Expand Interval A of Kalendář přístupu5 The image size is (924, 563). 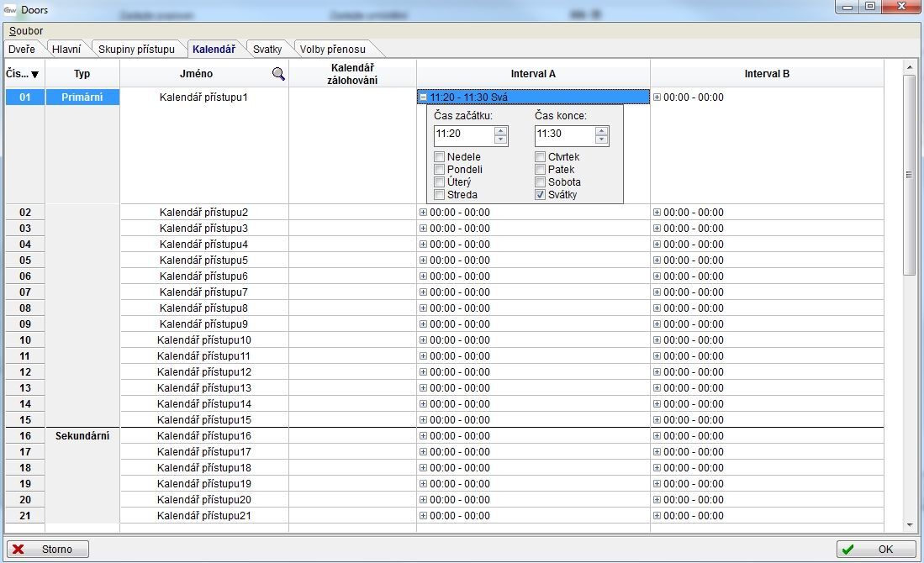click(423, 260)
